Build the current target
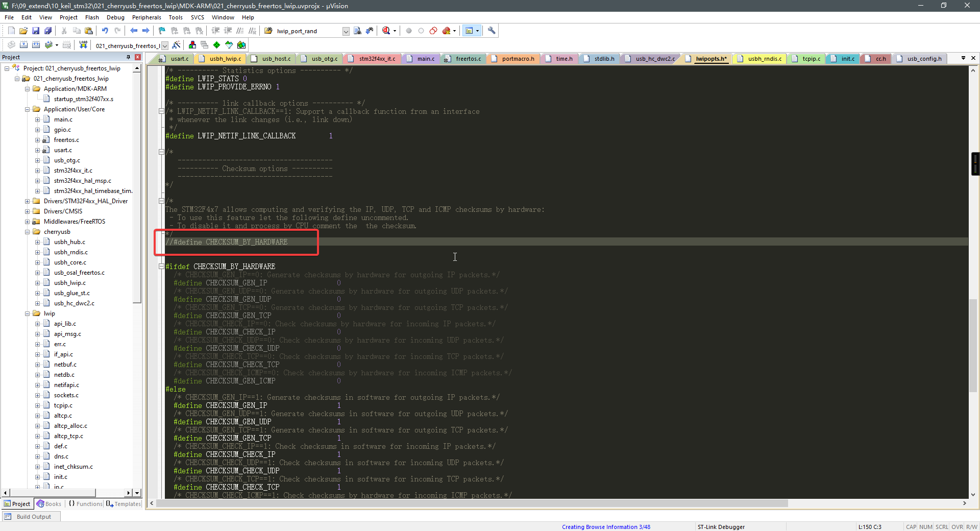 pyautogui.click(x=23, y=45)
